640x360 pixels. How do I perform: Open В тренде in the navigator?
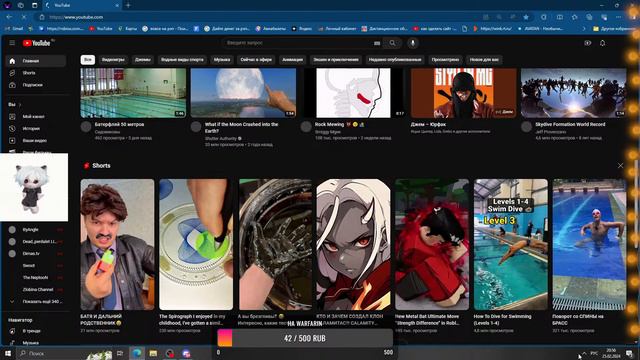coord(36,331)
